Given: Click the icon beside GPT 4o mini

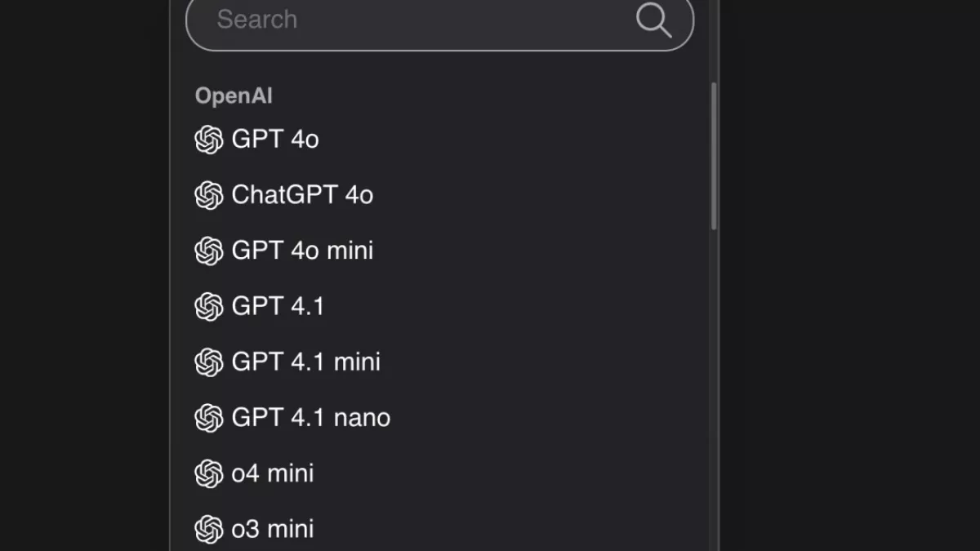Looking at the screenshot, I should (x=209, y=251).
